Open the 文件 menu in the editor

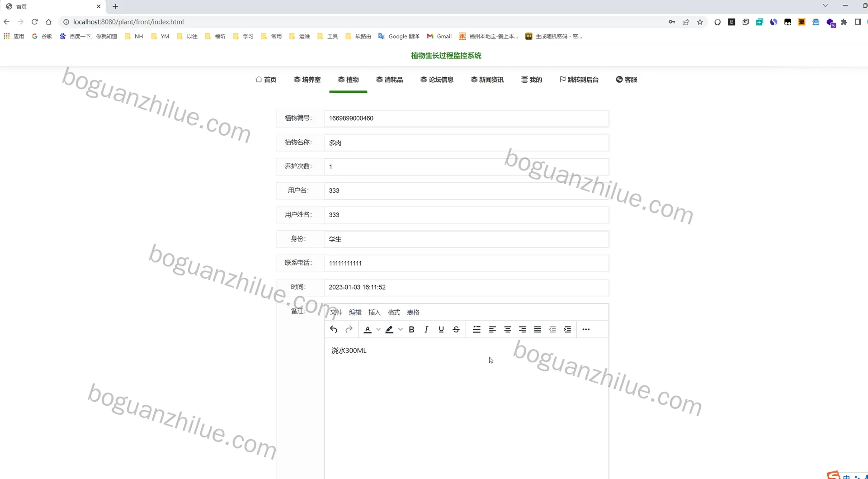pyautogui.click(x=336, y=313)
